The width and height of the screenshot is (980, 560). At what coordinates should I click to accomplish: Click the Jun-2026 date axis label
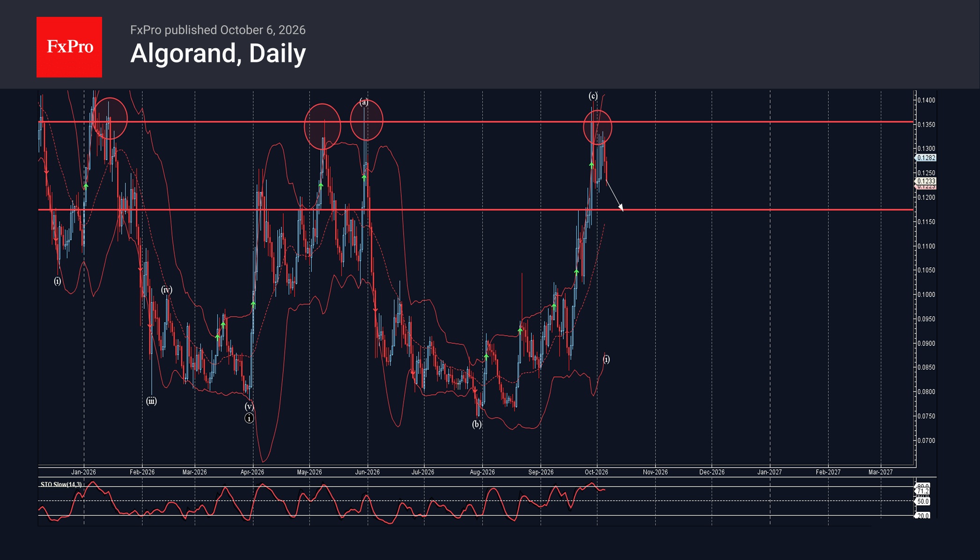(368, 472)
